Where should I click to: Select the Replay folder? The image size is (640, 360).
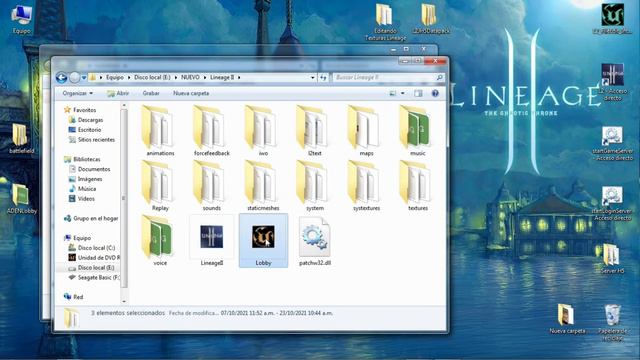(x=160, y=186)
